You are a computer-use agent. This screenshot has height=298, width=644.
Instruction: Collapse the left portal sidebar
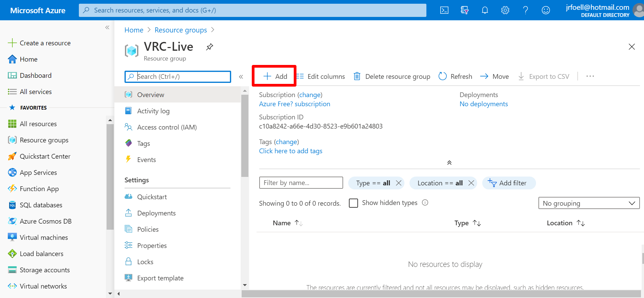[107, 27]
